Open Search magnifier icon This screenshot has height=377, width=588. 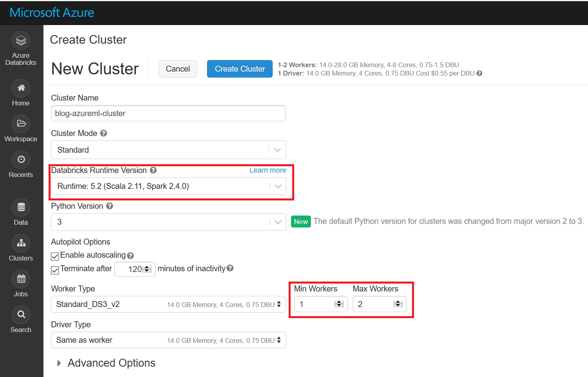click(21, 315)
